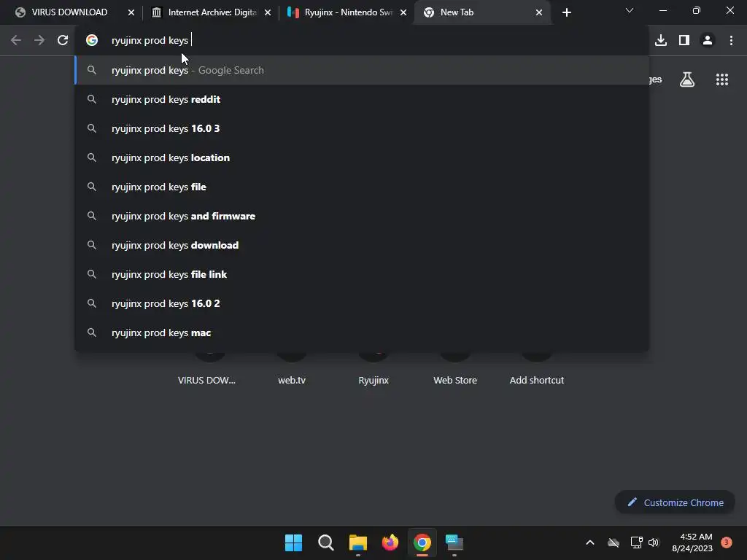The height and width of the screenshot is (560, 747).
Task: Select the 'ryujinx prod keys 16.0 2' suggestion
Action: click(x=362, y=303)
